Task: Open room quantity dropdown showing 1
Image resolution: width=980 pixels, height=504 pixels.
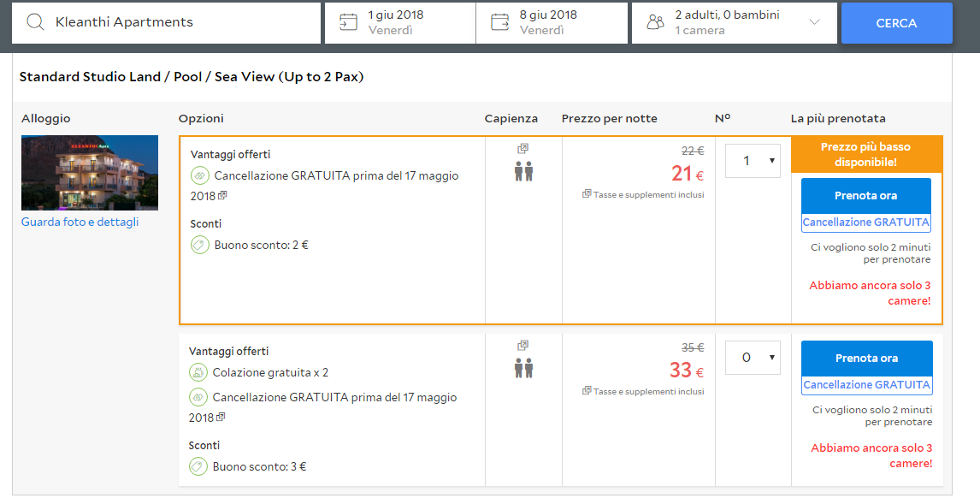Action: coord(753,161)
